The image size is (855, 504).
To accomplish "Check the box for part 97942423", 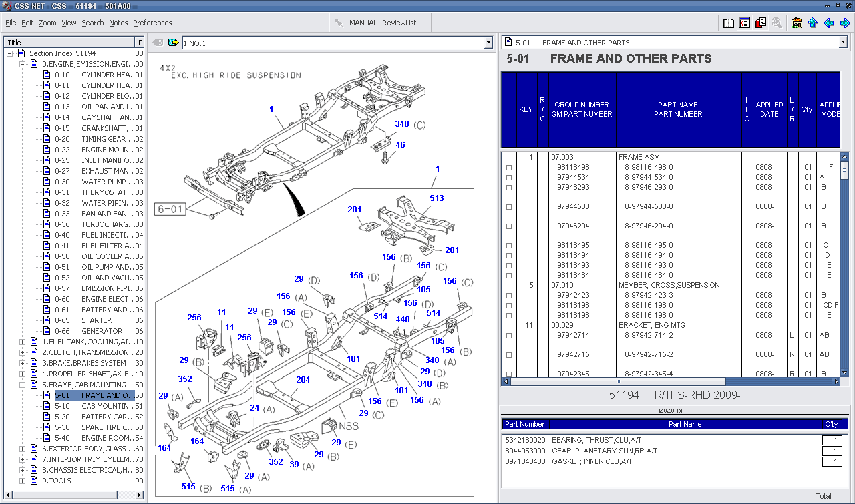I will tap(509, 294).
